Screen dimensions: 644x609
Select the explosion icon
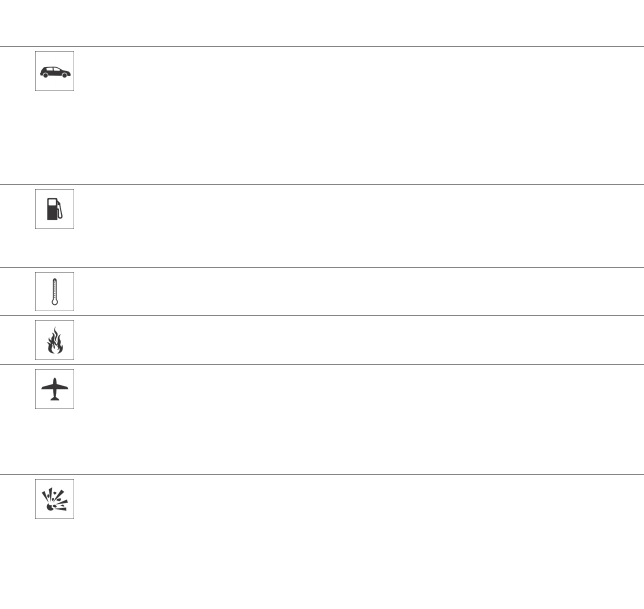pos(54,499)
